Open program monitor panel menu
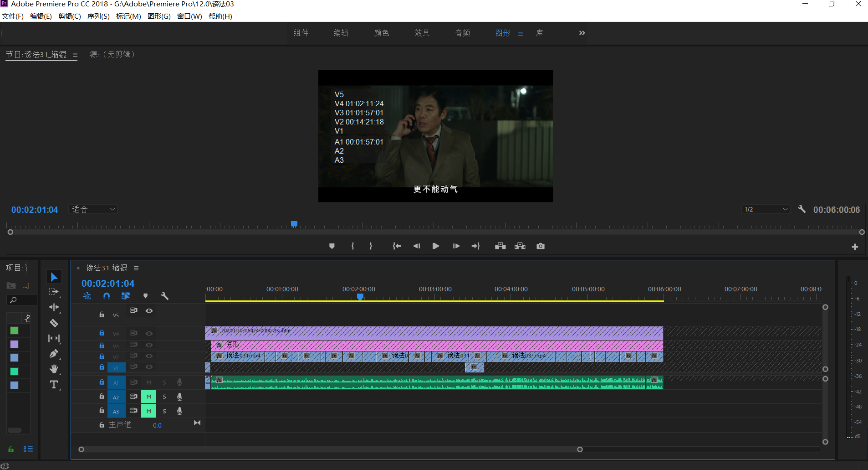 (x=75, y=55)
